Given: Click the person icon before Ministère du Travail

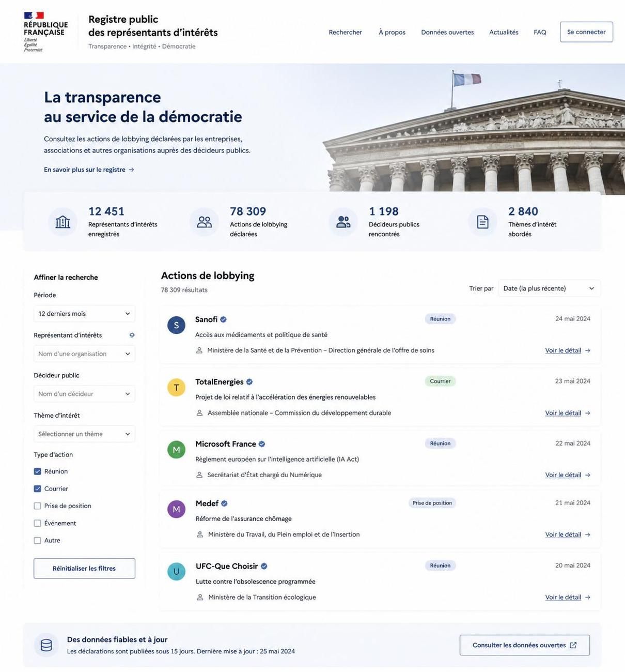Looking at the screenshot, I should point(200,534).
